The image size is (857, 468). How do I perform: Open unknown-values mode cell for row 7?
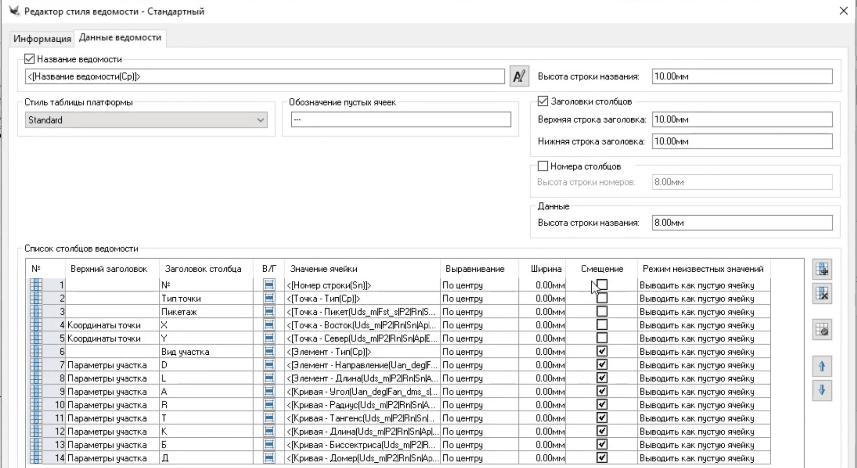click(x=705, y=365)
